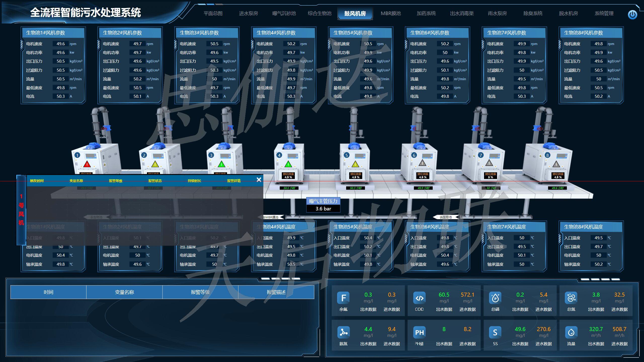Viewport: 644px width, 362px height.
Task: Click the 流量 water drop icon
Action: [x=571, y=332]
